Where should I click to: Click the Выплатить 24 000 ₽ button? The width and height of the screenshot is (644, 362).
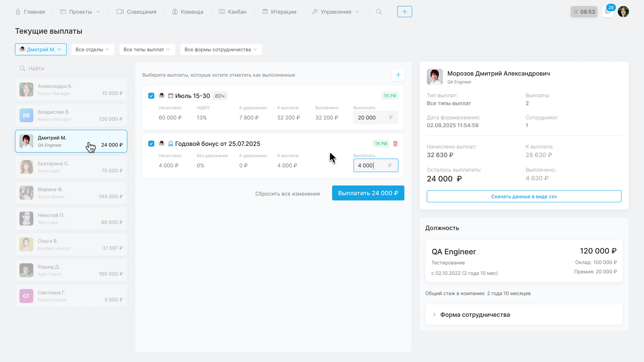(x=368, y=193)
